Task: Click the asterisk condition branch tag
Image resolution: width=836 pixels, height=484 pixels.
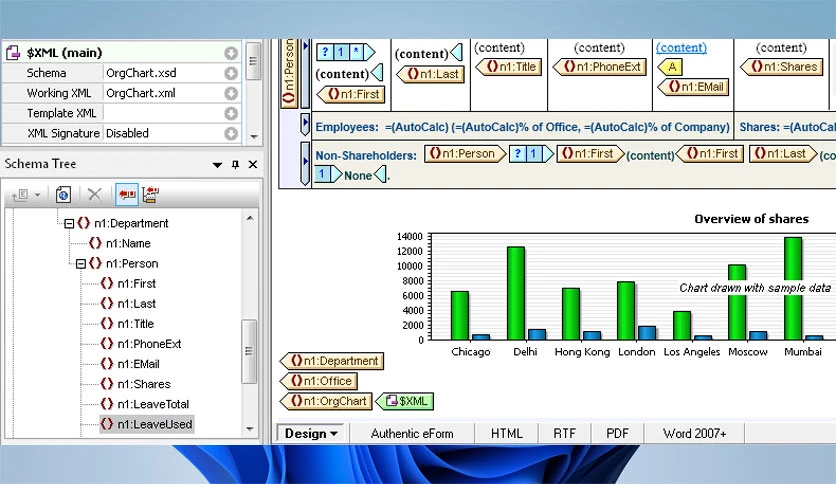Action: tap(357, 52)
